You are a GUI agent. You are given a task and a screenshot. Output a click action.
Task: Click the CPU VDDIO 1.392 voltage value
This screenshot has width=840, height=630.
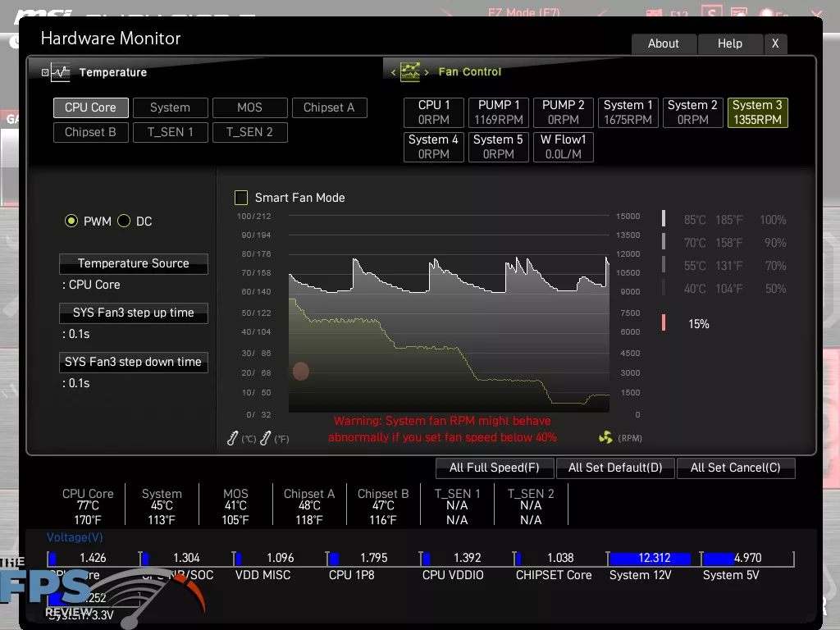pyautogui.click(x=467, y=558)
